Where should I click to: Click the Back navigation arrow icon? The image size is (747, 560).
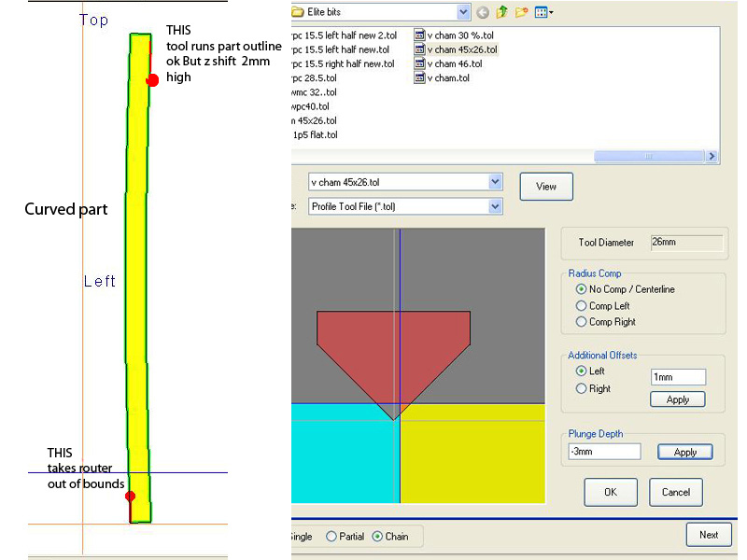483,12
